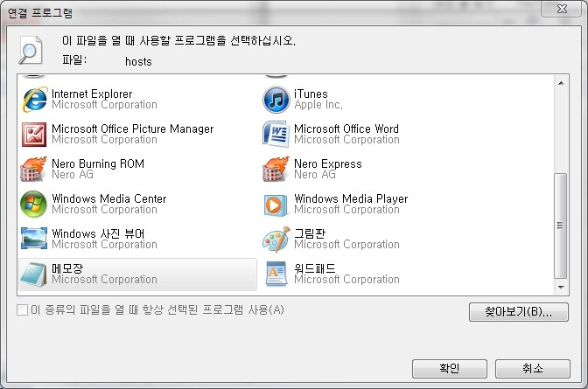Click the 그림판 name text
The height and width of the screenshot is (389, 588).
point(310,233)
